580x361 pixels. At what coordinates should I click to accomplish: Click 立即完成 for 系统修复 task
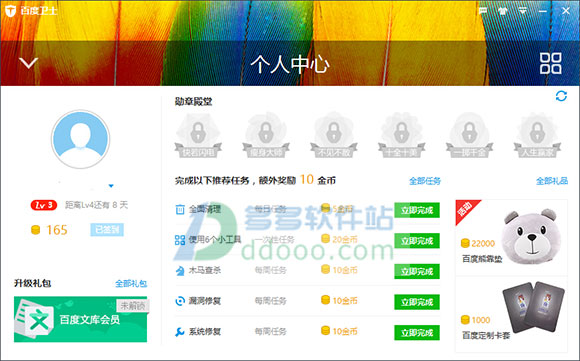tap(417, 333)
